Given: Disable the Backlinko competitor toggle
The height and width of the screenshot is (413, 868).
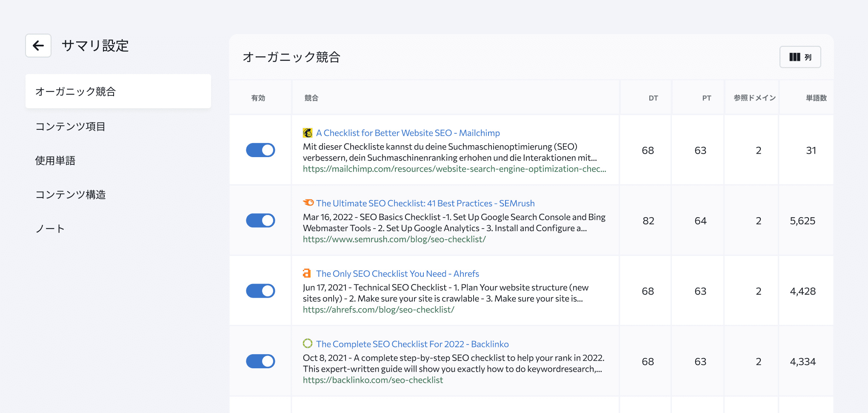Looking at the screenshot, I should (260, 361).
